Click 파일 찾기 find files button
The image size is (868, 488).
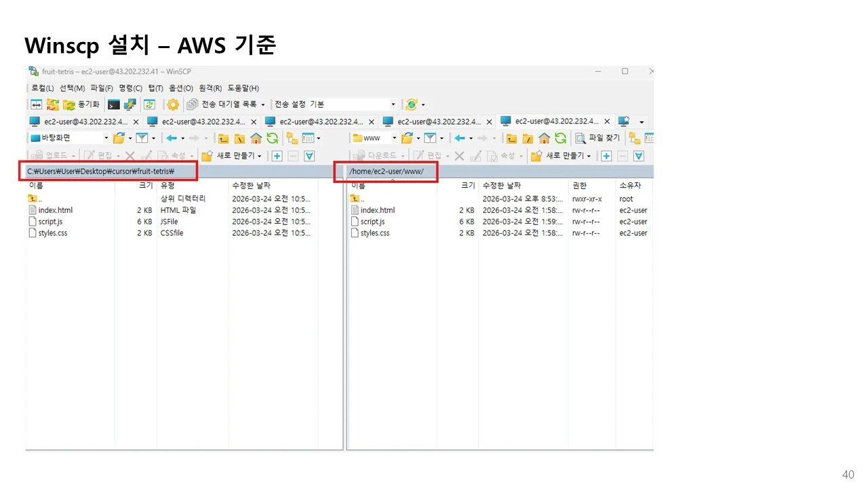click(x=597, y=138)
